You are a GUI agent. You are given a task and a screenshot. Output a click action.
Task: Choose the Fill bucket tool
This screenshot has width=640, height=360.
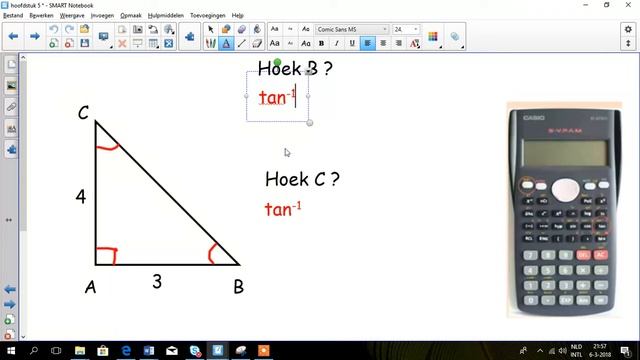[257, 29]
